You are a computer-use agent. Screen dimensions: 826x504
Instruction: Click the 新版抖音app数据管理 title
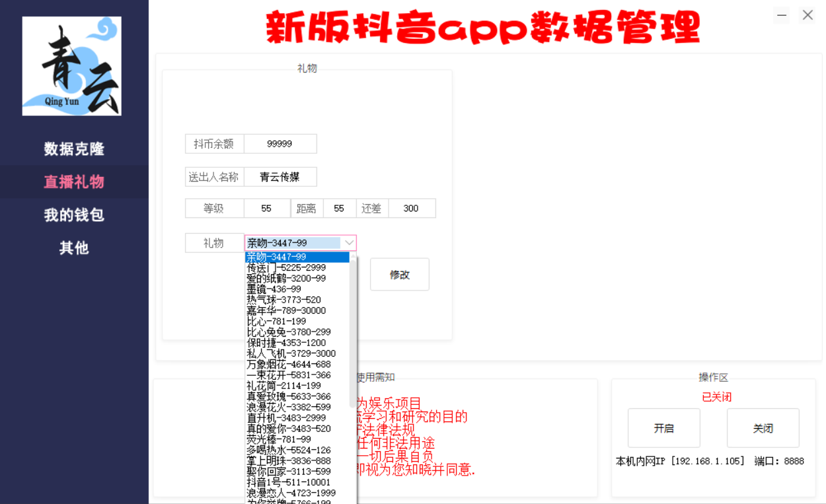tap(483, 28)
